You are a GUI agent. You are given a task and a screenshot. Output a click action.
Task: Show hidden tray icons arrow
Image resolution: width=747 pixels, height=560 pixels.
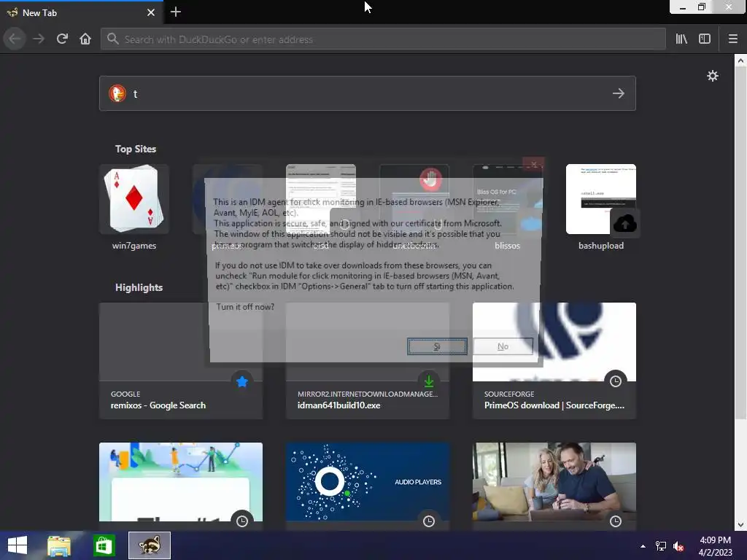643,546
